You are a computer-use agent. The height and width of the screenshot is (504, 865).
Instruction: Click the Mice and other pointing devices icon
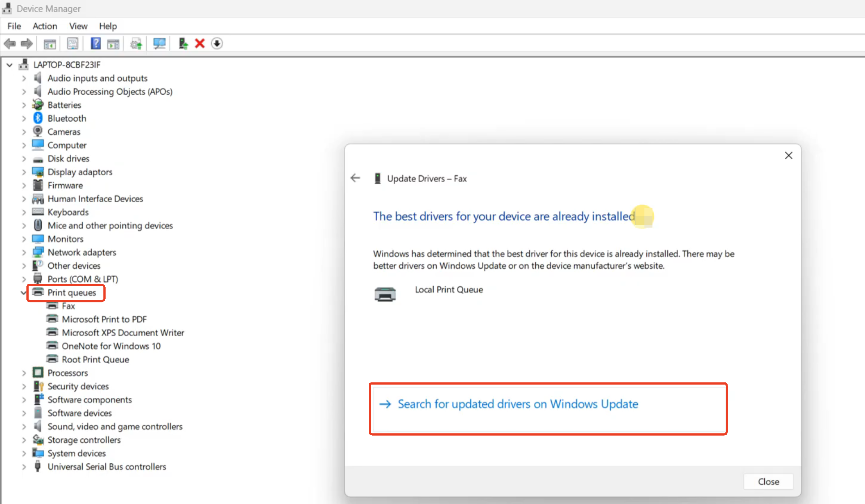[x=38, y=225]
